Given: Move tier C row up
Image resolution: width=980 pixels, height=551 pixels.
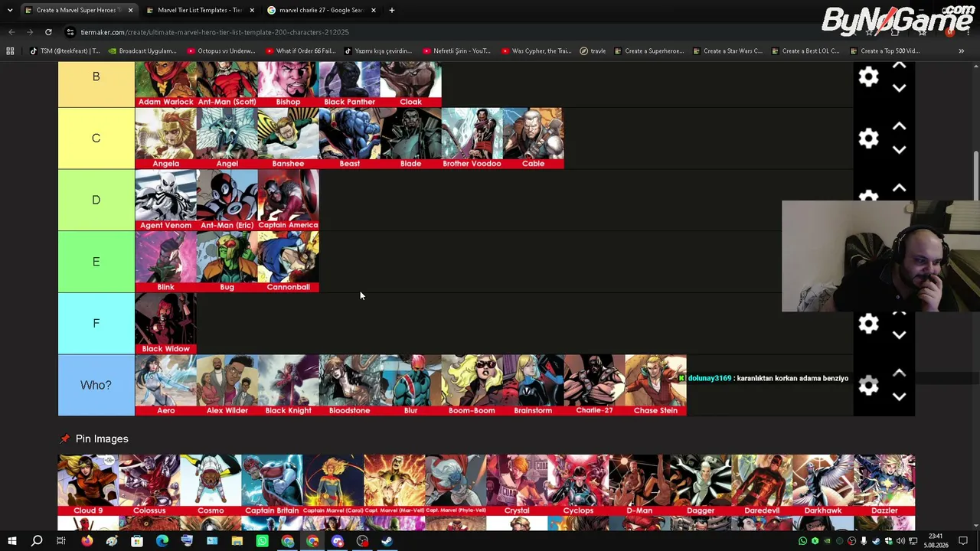Looking at the screenshot, I should coord(900,126).
